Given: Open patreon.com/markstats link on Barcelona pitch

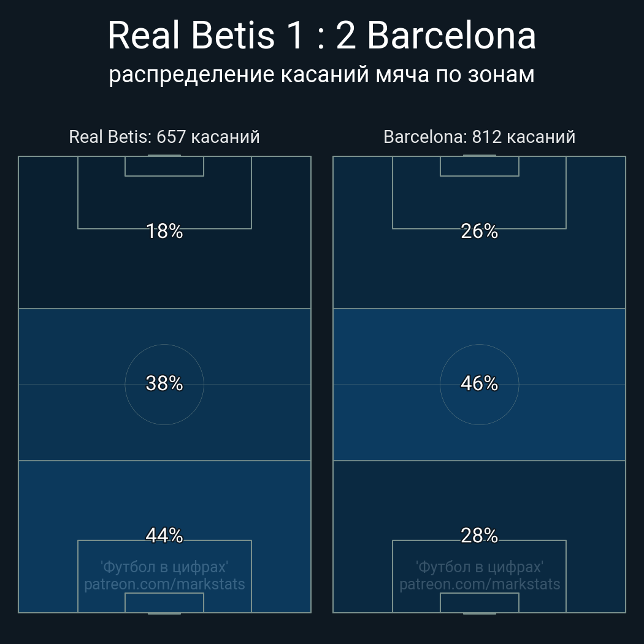Looking at the screenshot, I should pos(479,585).
